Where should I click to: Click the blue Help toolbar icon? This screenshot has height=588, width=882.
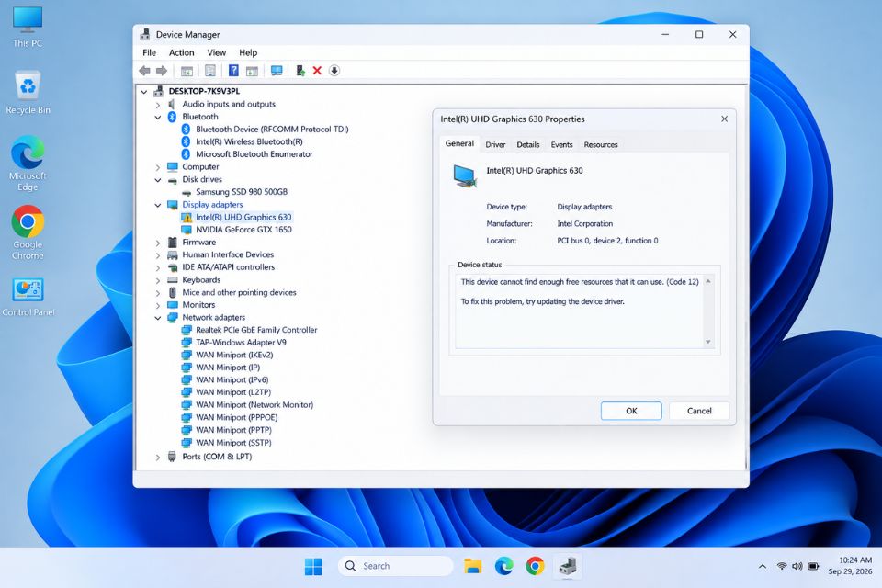233,71
